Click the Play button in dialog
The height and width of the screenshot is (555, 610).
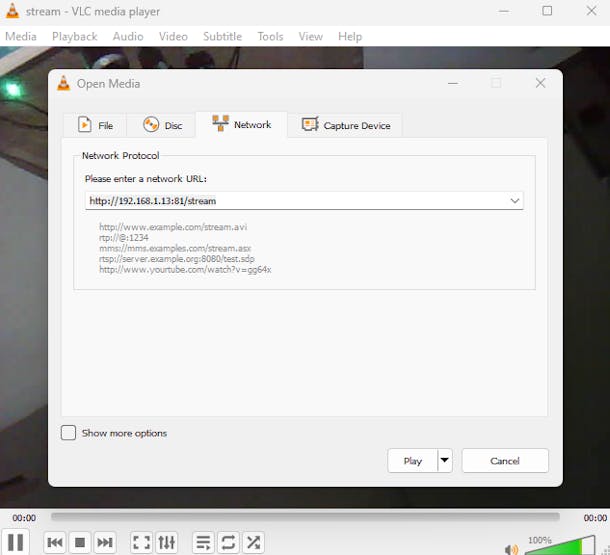tap(412, 461)
